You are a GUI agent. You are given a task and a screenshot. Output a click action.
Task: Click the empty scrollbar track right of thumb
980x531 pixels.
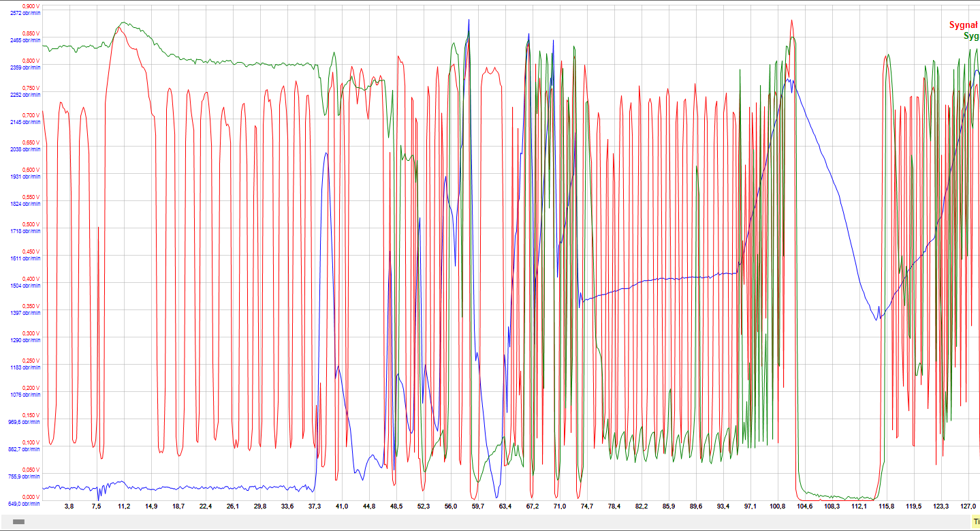pos(477,521)
